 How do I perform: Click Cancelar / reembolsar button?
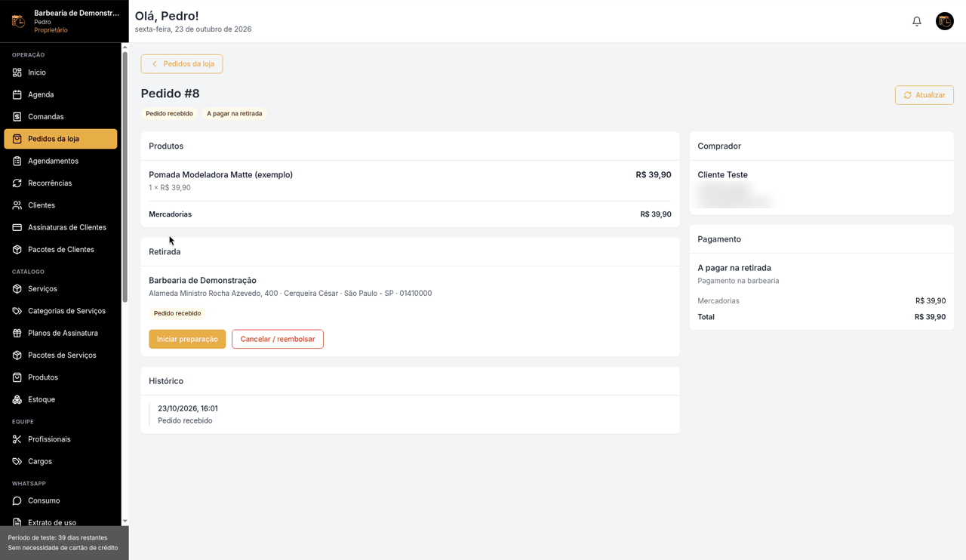click(x=278, y=339)
